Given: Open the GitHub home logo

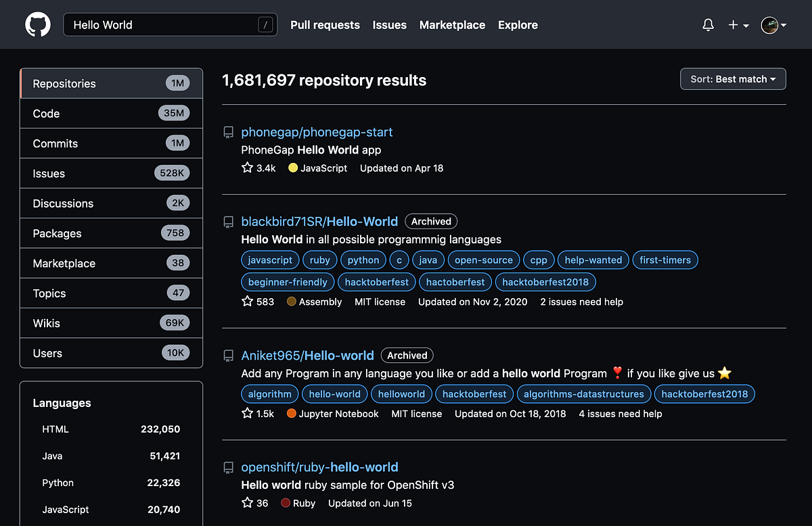Looking at the screenshot, I should tap(38, 25).
